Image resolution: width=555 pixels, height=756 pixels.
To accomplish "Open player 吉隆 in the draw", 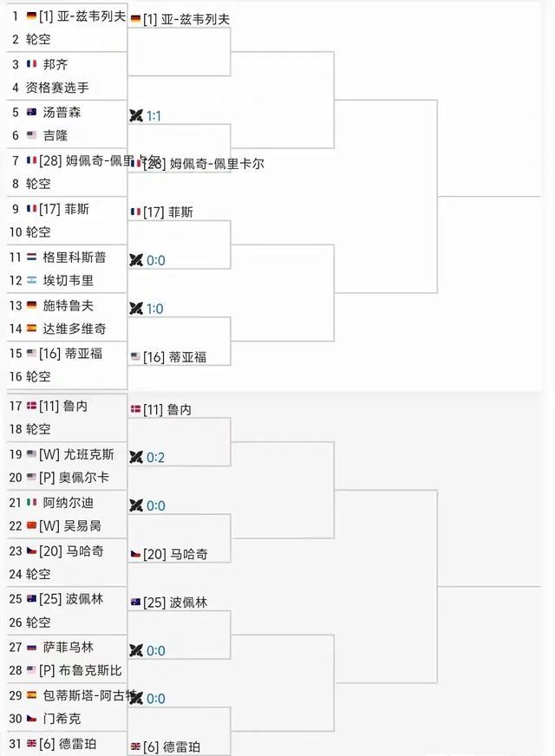I will (55, 135).
